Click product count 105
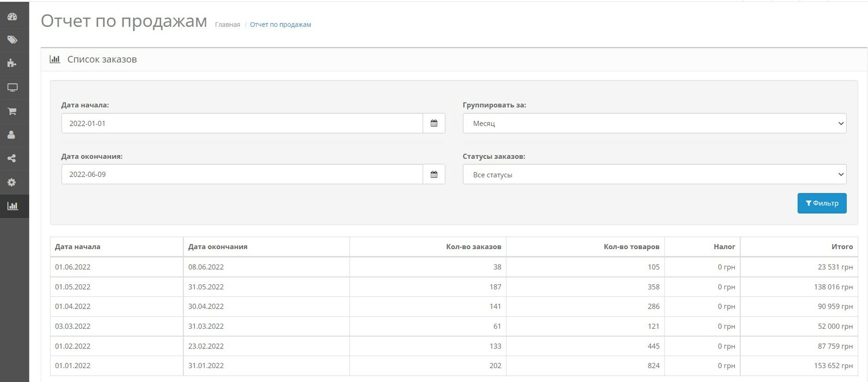The width and height of the screenshot is (868, 382). click(x=654, y=267)
